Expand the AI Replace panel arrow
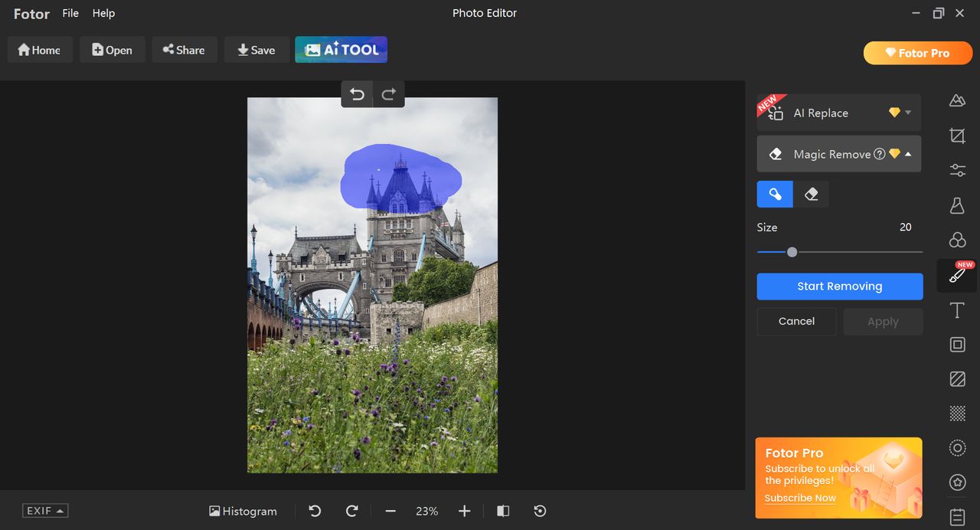980x530 pixels. (x=908, y=113)
